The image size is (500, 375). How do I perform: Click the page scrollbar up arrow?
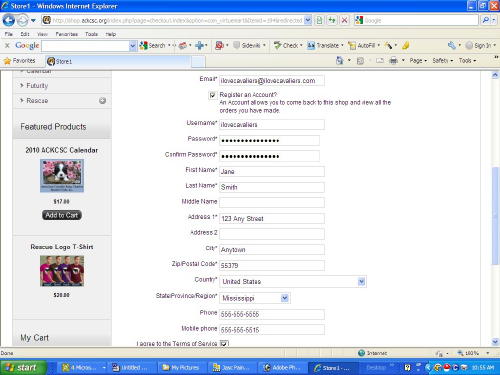(x=495, y=75)
